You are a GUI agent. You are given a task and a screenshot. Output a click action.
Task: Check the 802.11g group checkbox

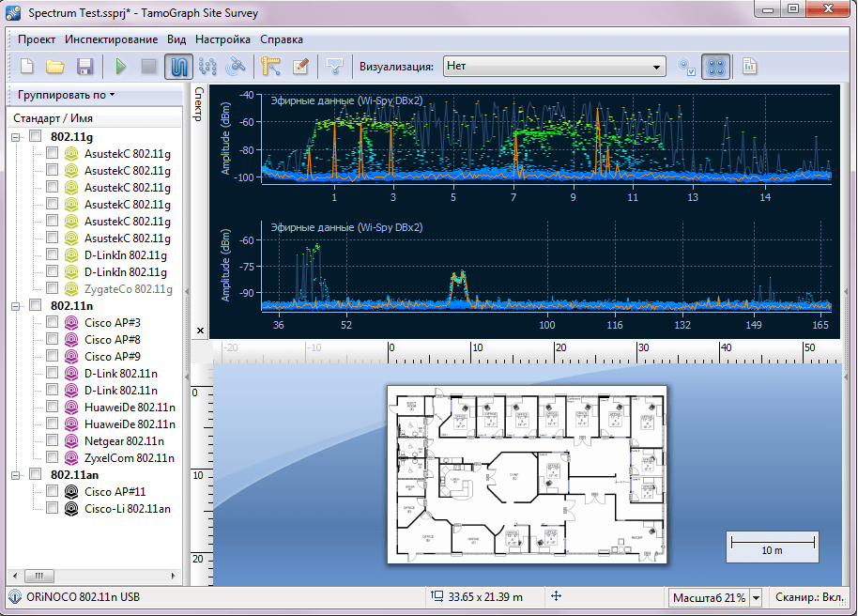coord(36,136)
